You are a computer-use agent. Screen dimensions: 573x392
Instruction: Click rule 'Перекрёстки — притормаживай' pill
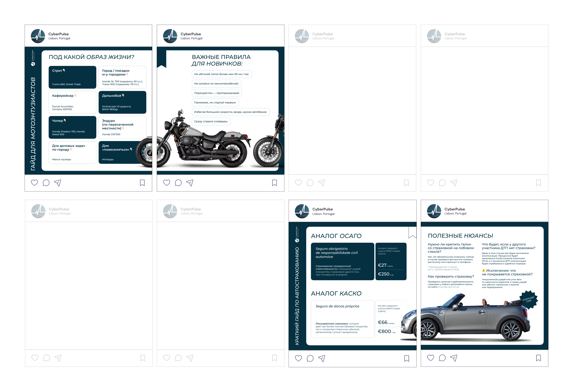(x=216, y=93)
